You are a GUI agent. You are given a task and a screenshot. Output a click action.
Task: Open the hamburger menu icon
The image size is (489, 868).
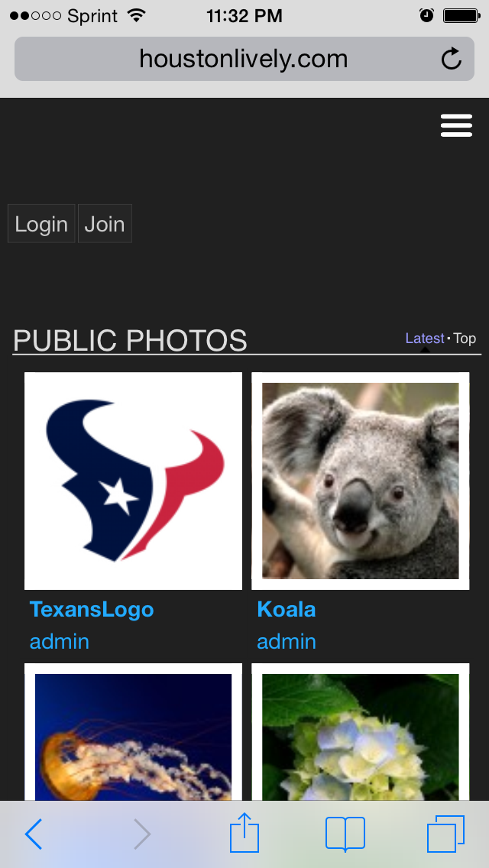(x=456, y=126)
